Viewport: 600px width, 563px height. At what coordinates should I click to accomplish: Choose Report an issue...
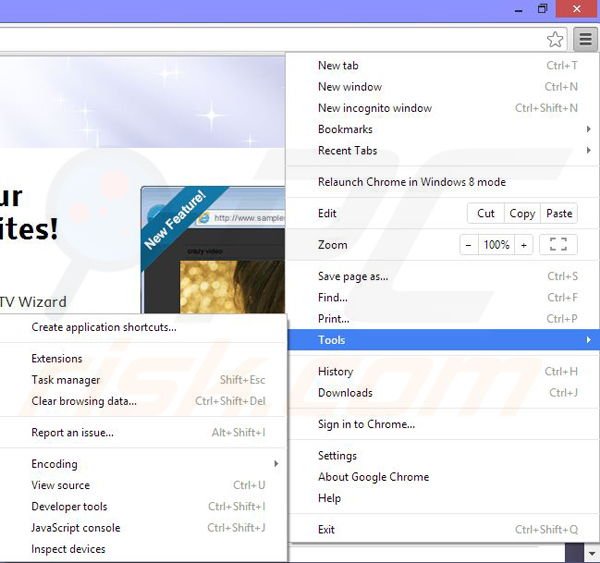pos(142,432)
